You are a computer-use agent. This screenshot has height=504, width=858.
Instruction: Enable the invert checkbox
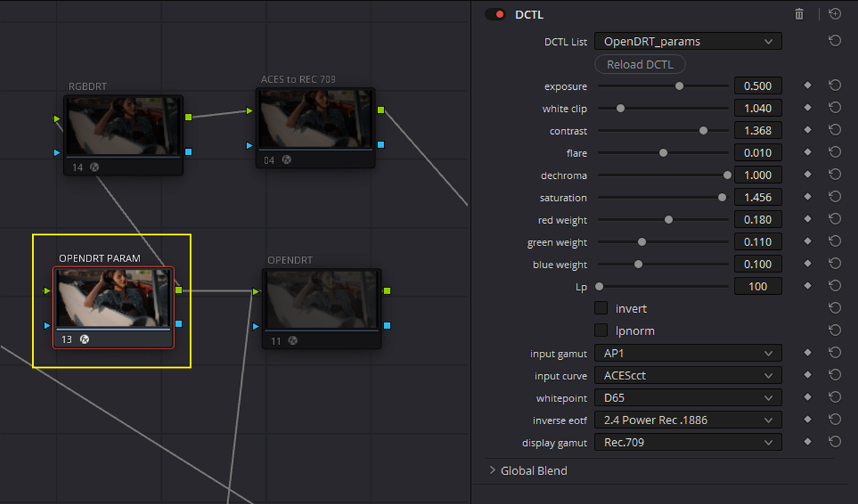point(601,308)
